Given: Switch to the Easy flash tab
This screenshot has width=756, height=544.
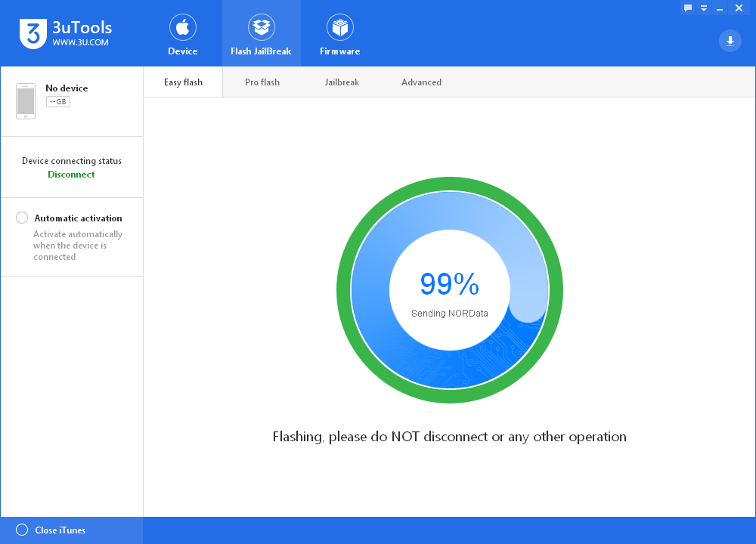Looking at the screenshot, I should 183,82.
